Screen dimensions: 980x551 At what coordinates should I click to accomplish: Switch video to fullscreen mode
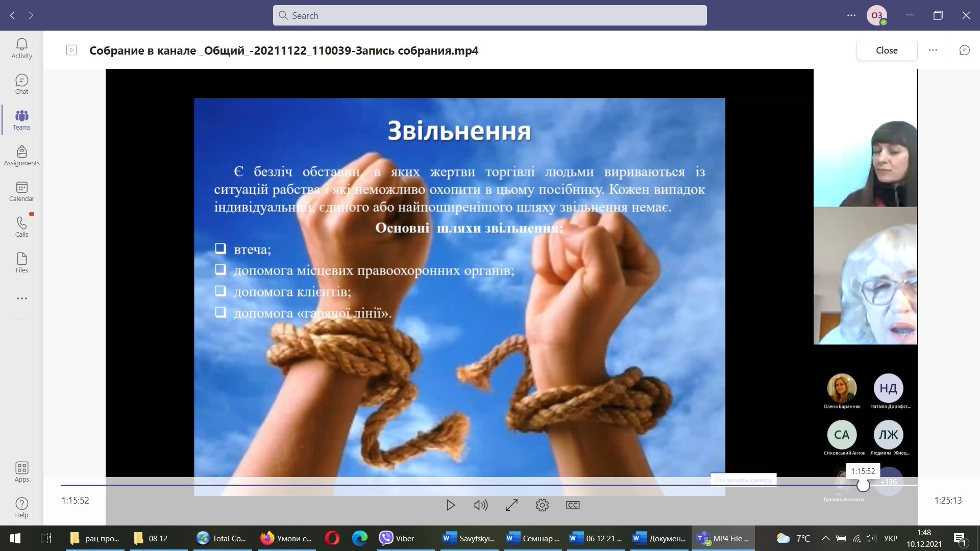point(511,505)
